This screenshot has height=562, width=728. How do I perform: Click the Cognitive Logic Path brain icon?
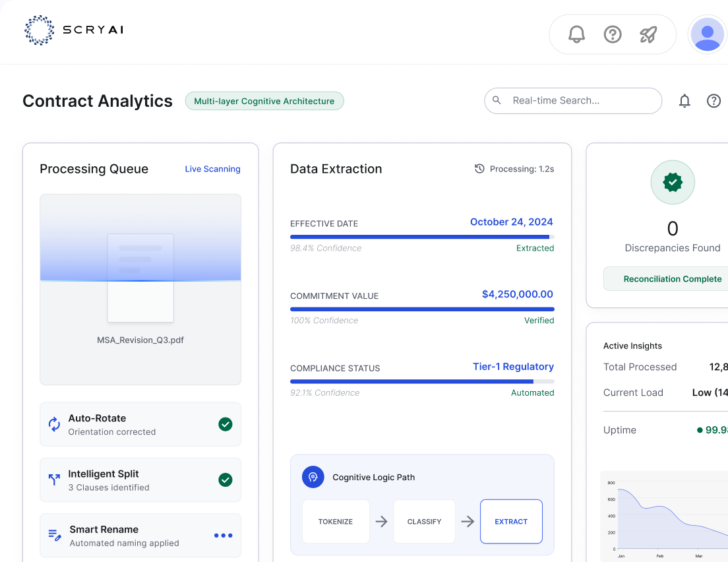click(313, 477)
